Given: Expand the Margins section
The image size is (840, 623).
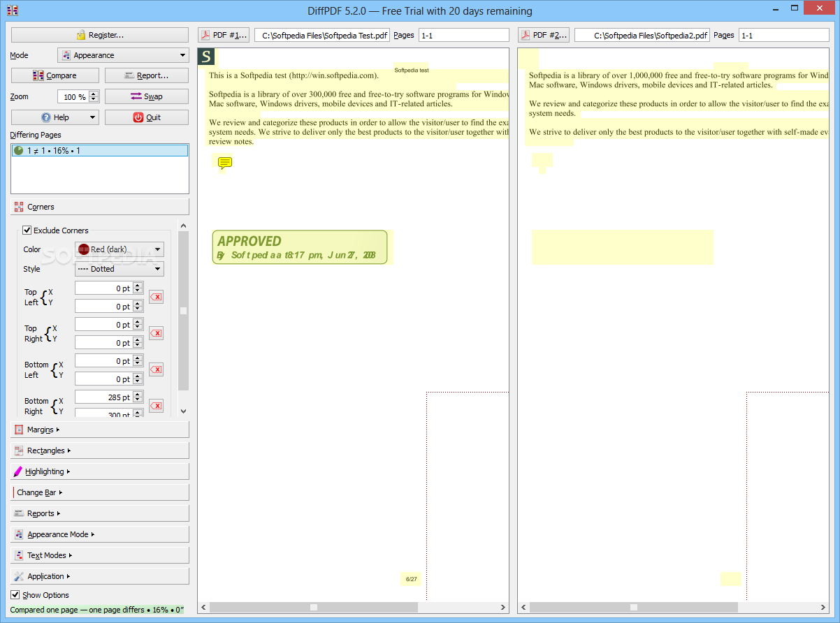Looking at the screenshot, I should tap(100, 430).
